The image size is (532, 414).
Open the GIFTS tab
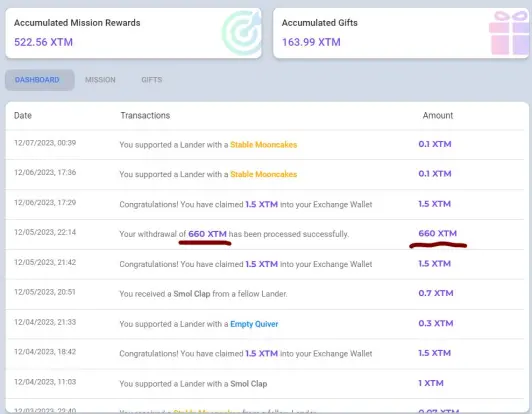(x=152, y=80)
